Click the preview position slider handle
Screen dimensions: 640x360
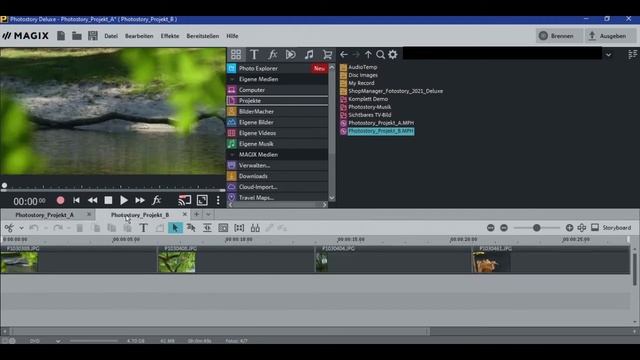point(4,186)
